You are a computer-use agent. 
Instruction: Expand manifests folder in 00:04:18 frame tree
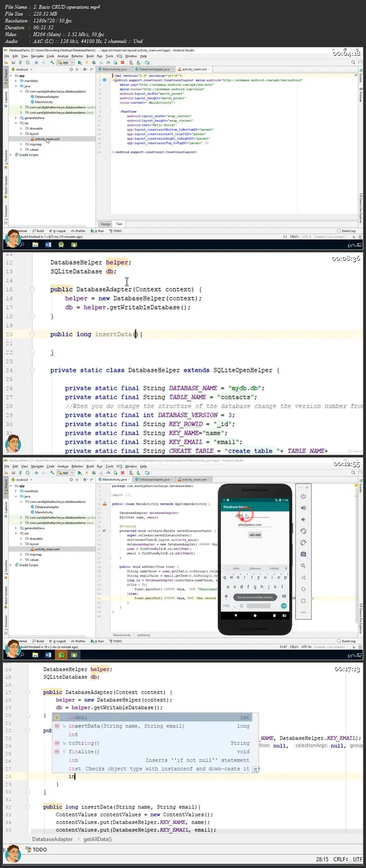[x=16, y=81]
